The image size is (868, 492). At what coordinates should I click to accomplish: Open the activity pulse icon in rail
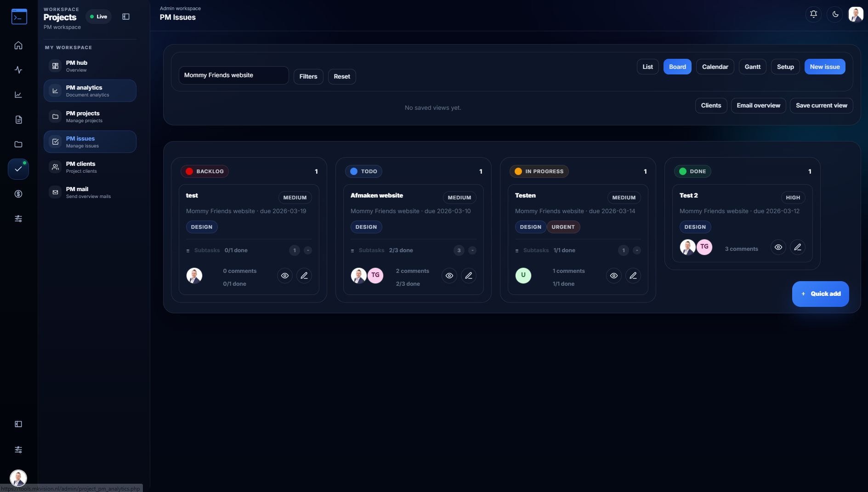(x=18, y=70)
